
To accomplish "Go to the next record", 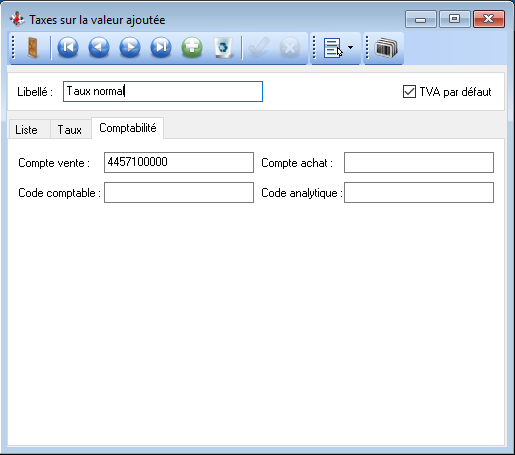I will pyautogui.click(x=130, y=48).
